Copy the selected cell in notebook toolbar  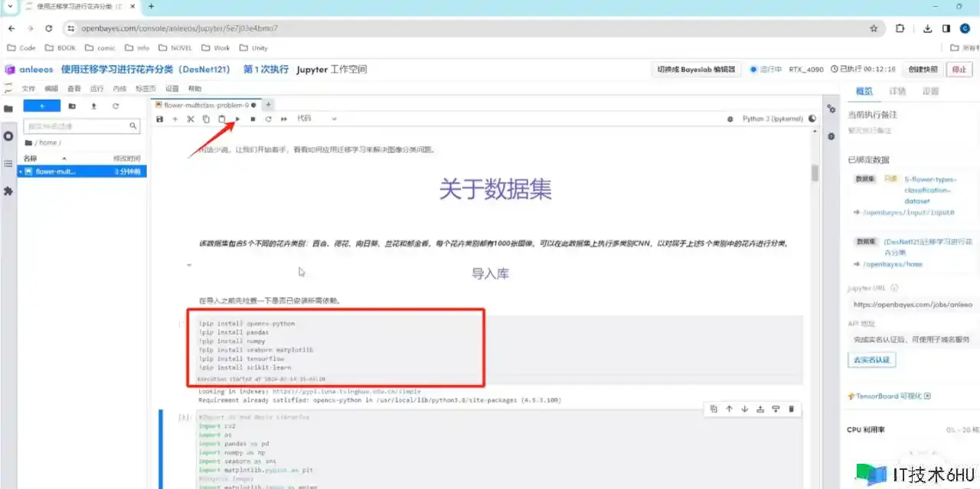click(206, 119)
